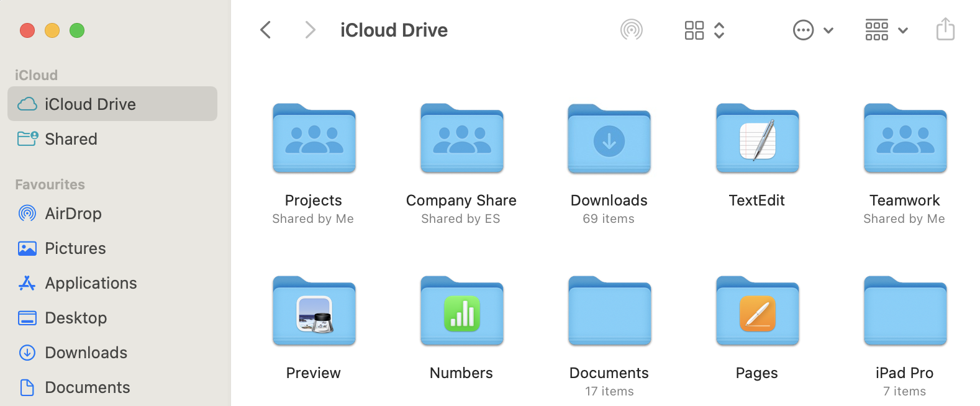Open the TextEdit folder
The image size is (980, 406).
[x=757, y=139]
